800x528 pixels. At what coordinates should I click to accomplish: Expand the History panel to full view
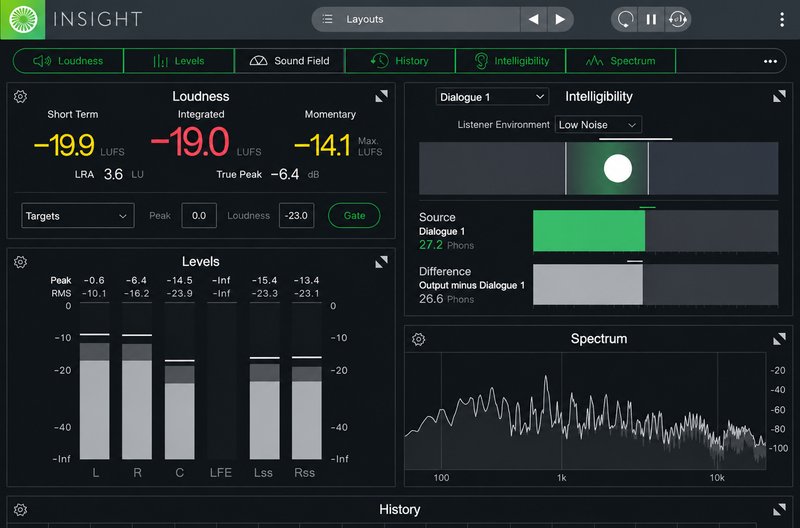[x=779, y=509]
